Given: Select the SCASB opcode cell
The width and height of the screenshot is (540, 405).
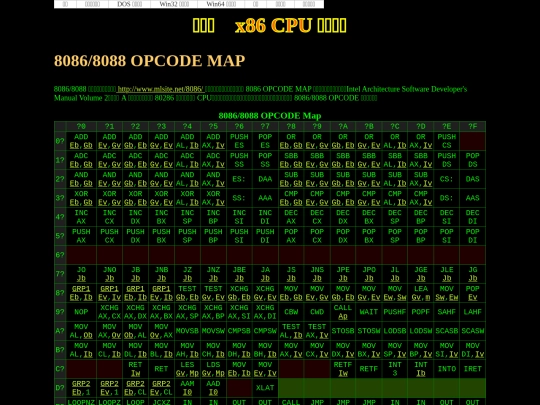Looking at the screenshot, I should (x=446, y=331).
